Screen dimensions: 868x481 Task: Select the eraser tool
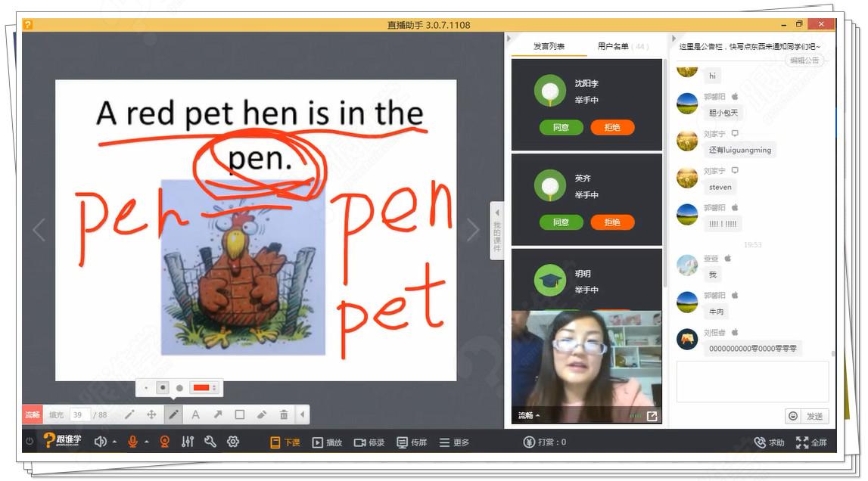(x=262, y=414)
